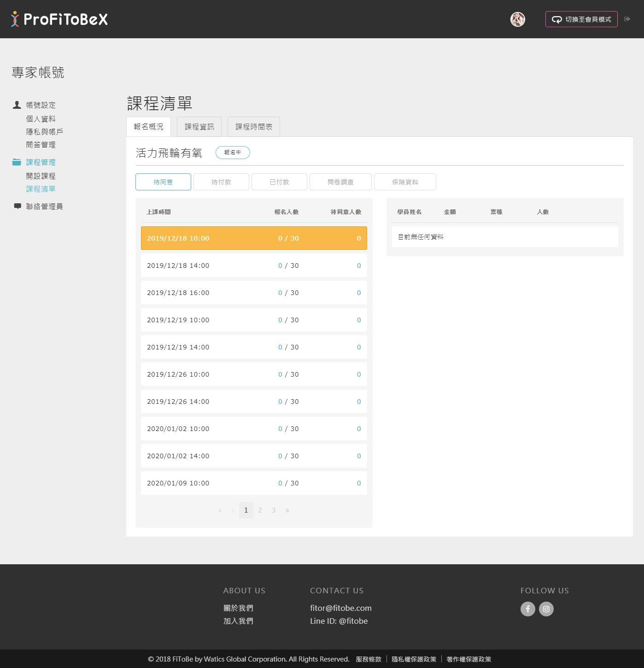Screen dimensions: 644x668
Task: Open the 問卷調查 filter tab
Action: (340, 182)
